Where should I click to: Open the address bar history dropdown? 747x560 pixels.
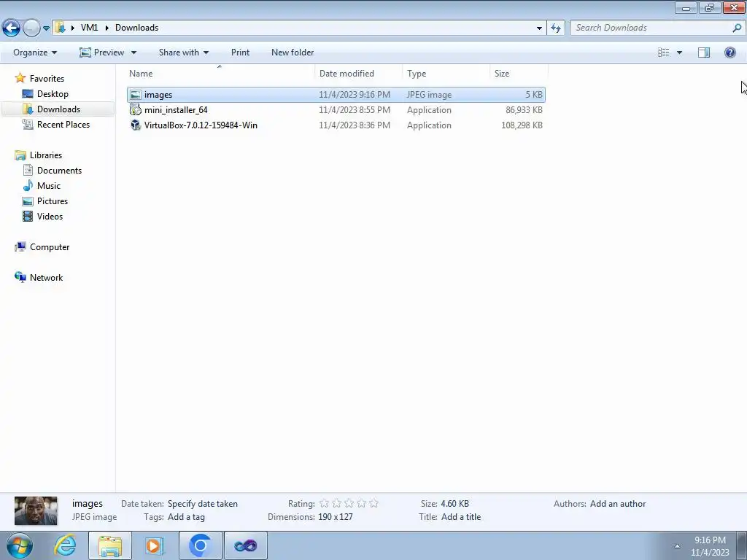[539, 28]
